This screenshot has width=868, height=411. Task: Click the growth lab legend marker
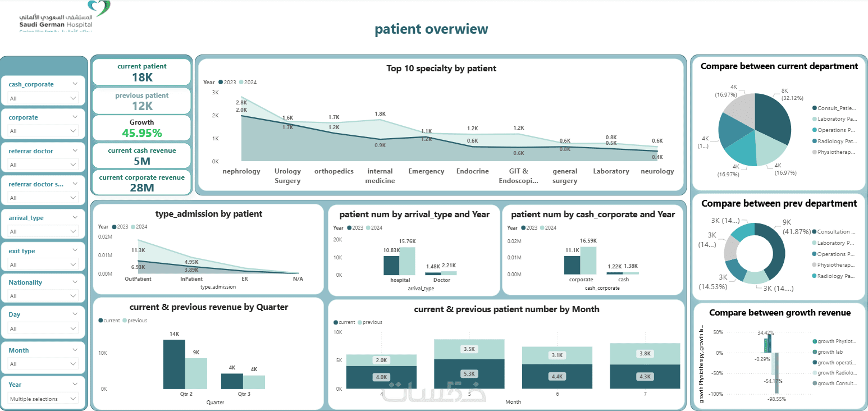(x=815, y=352)
